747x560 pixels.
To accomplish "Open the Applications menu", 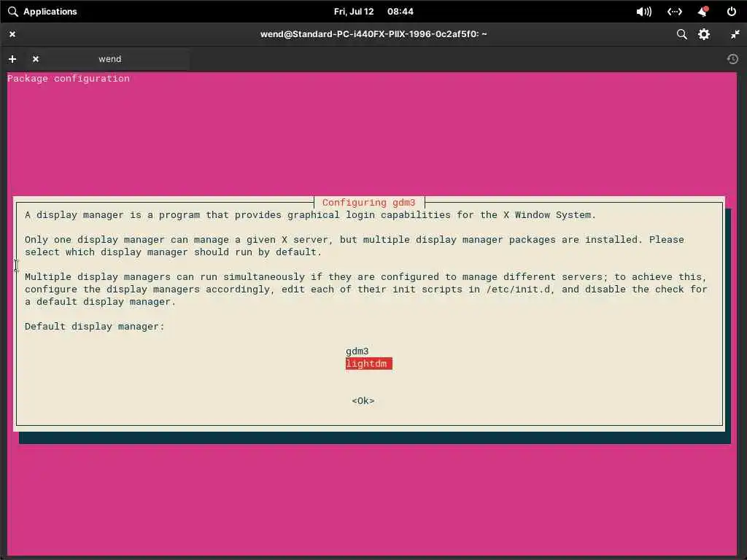I will point(43,12).
